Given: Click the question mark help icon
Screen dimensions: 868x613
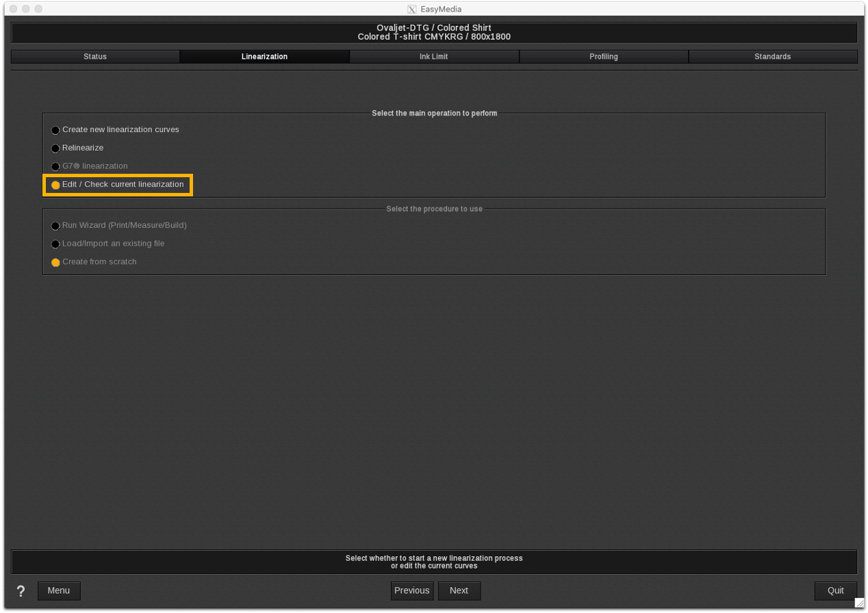Looking at the screenshot, I should 21,591.
